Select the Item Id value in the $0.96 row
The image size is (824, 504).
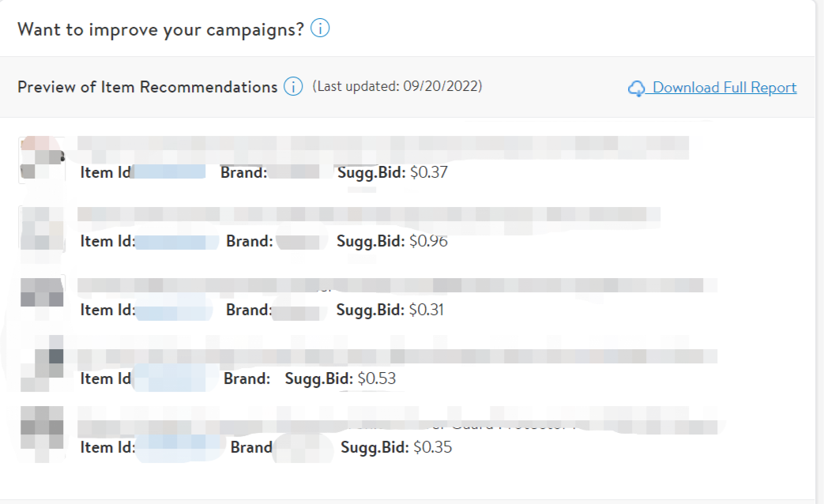176,241
